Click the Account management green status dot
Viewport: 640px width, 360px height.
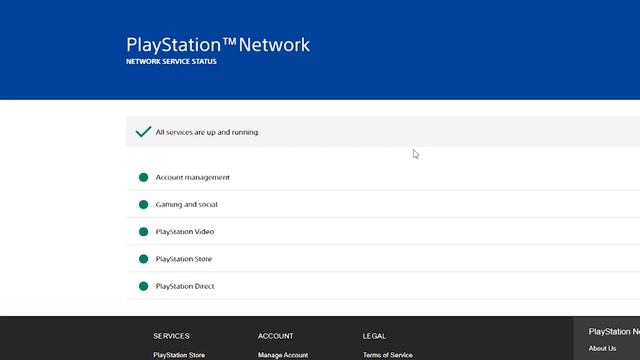click(143, 177)
